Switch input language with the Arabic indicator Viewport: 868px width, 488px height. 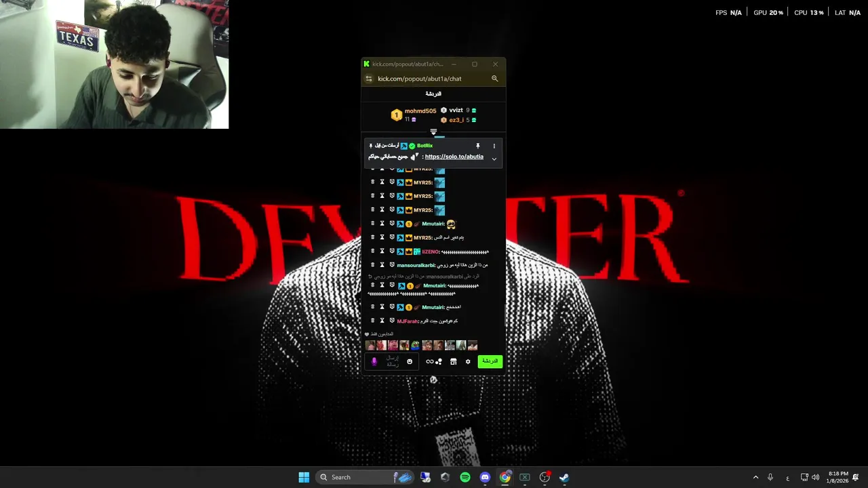(x=787, y=478)
